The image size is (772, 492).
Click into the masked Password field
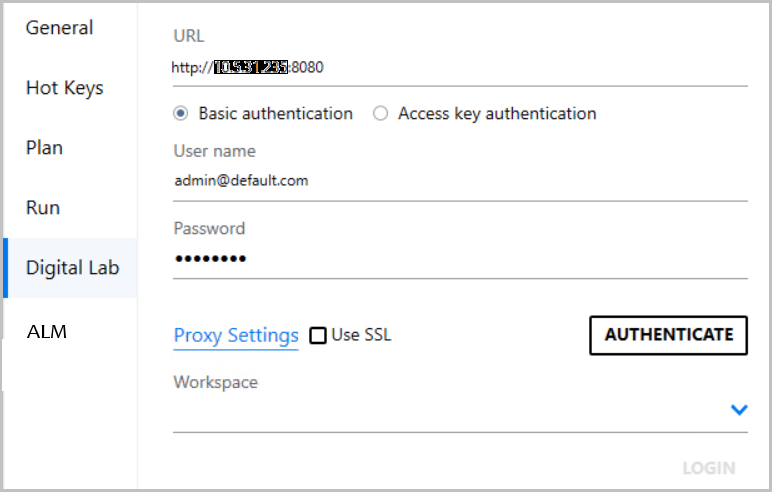click(x=460, y=259)
